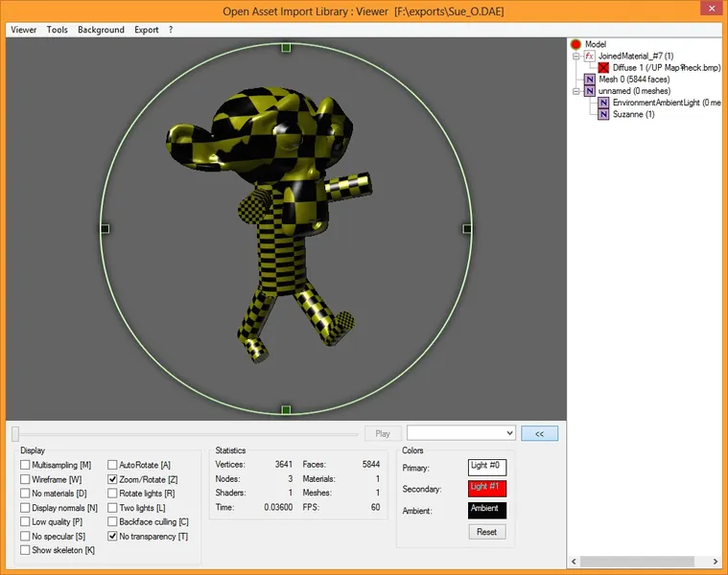The width and height of the screenshot is (728, 575).
Task: Click the Reset colors button
Action: point(486,532)
